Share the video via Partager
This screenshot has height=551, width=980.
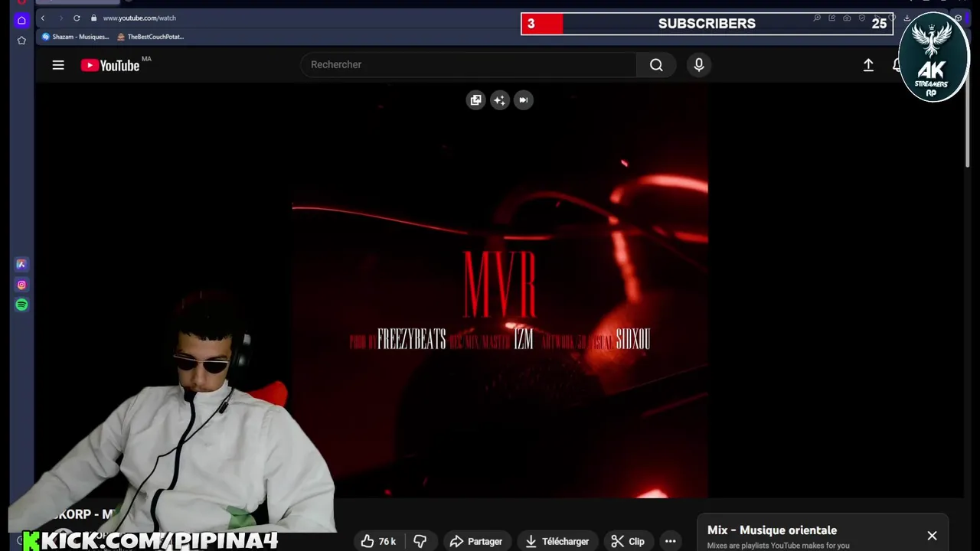475,541
